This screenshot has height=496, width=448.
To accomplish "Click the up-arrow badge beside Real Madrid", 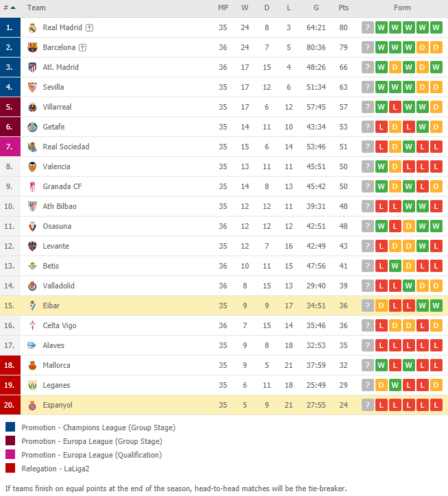I will (90, 28).
